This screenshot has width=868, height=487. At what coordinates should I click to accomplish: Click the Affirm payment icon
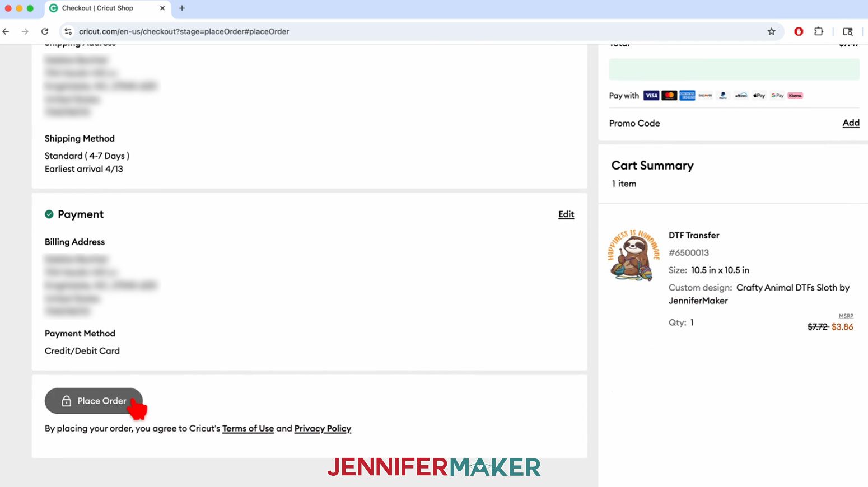point(741,96)
